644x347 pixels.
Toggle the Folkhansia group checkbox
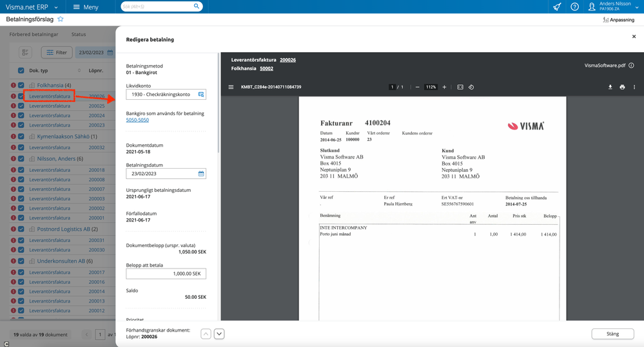click(21, 86)
